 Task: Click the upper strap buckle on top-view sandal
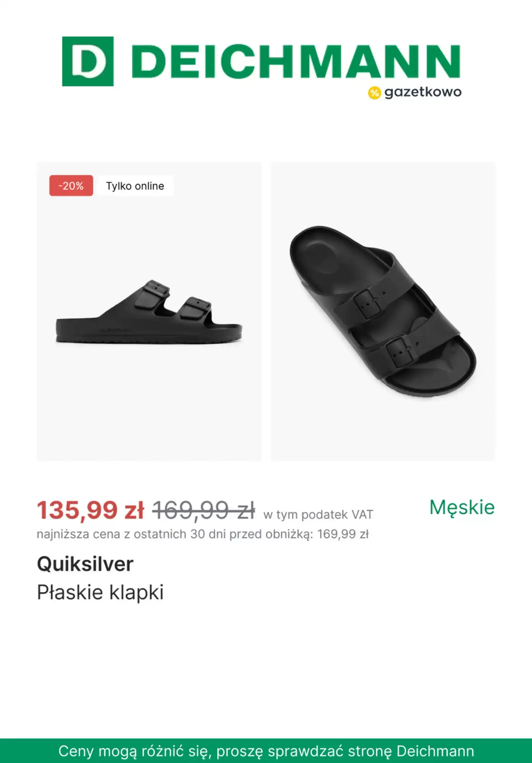click(367, 303)
